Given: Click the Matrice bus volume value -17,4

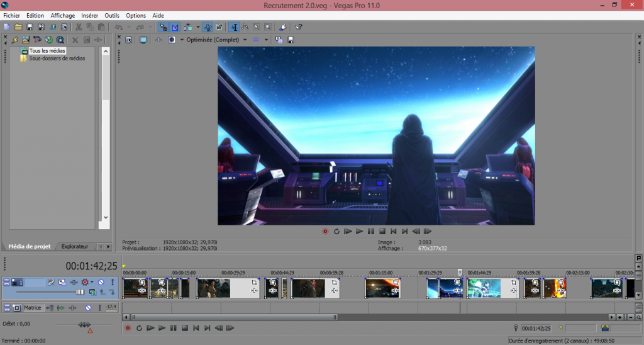Looking at the screenshot, I should click(x=111, y=307).
